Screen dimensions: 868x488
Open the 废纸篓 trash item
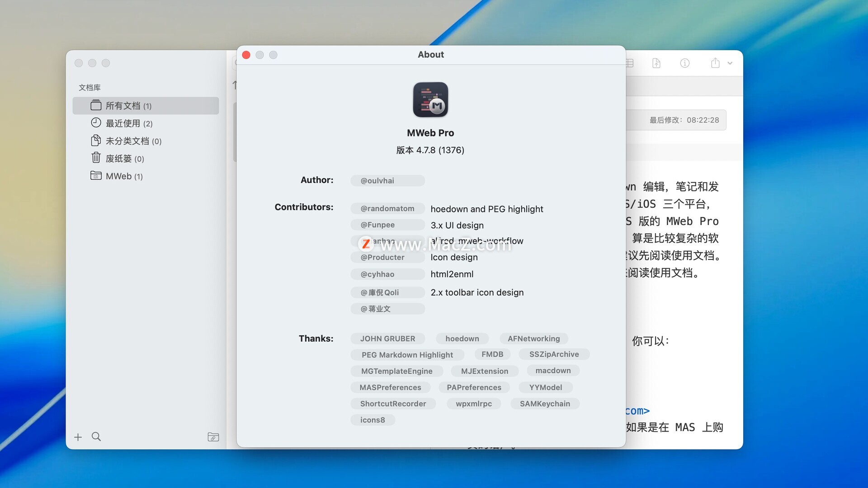coord(125,159)
